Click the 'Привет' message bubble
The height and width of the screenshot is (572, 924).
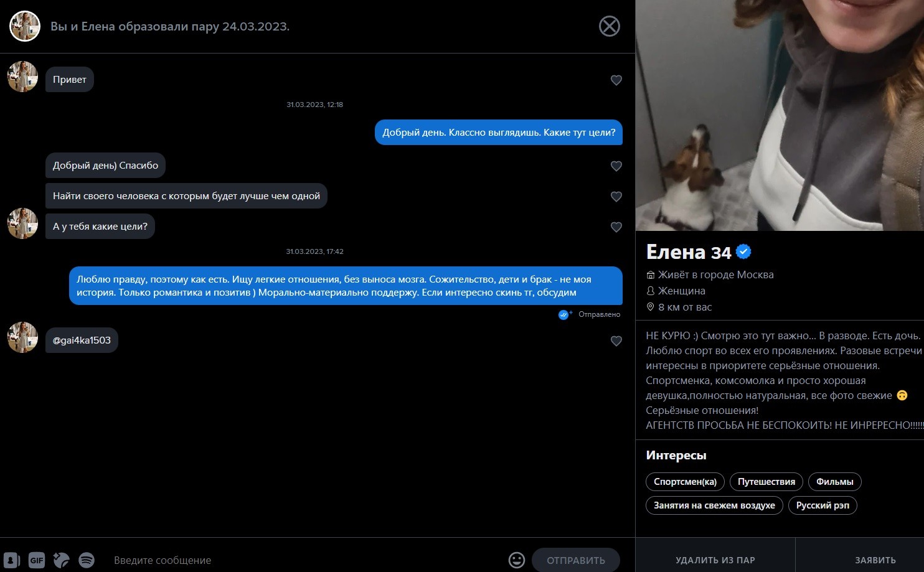[x=70, y=80]
